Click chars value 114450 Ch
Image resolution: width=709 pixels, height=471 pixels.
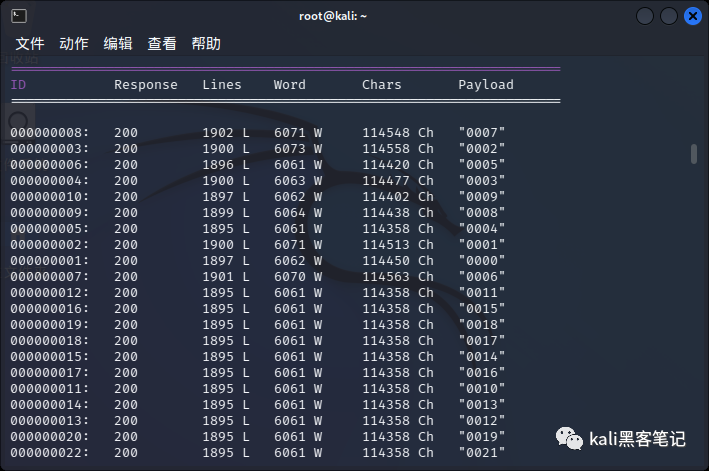click(x=398, y=260)
